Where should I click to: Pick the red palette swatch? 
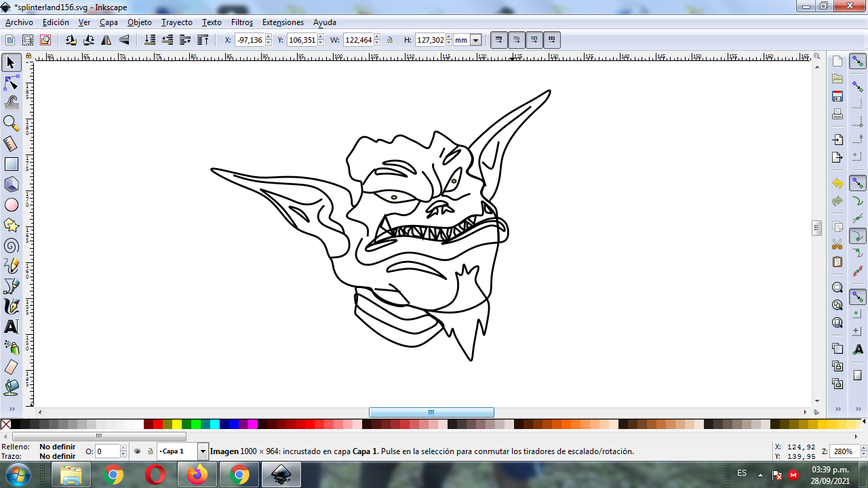pos(158,424)
